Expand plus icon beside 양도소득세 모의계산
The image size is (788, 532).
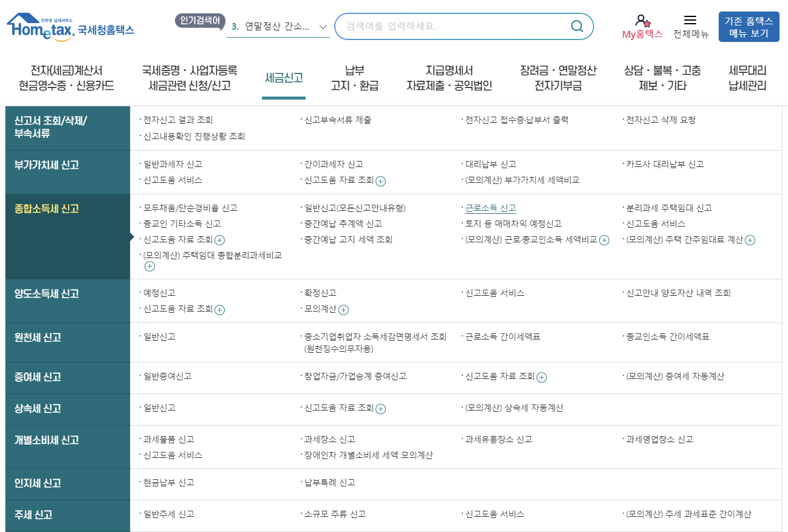pyautogui.click(x=343, y=310)
